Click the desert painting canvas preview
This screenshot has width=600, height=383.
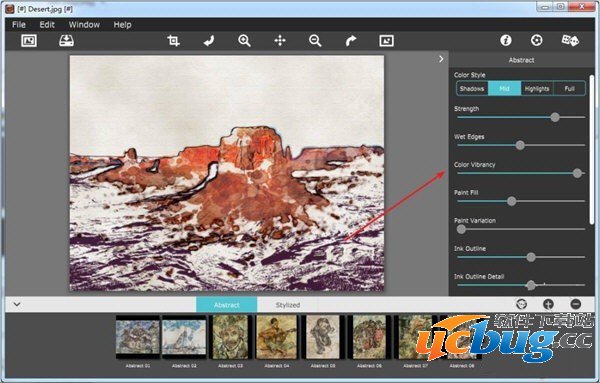[x=227, y=173]
